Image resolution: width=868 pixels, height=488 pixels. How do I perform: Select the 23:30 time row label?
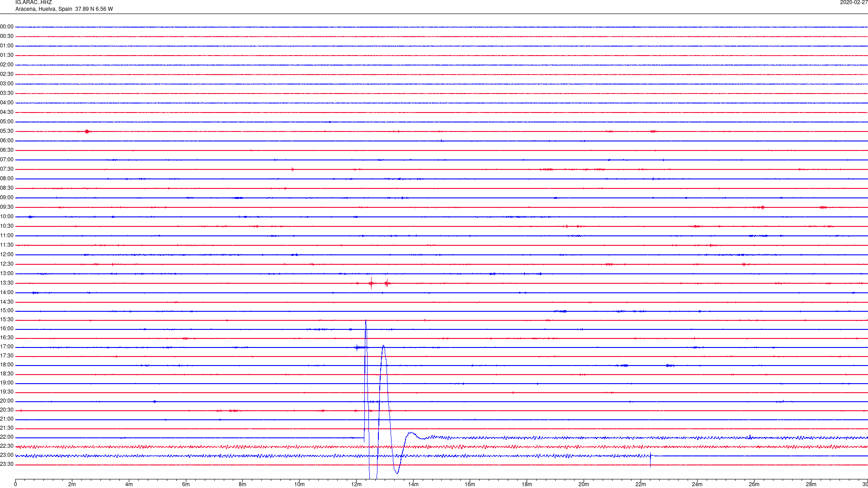tap(7, 464)
